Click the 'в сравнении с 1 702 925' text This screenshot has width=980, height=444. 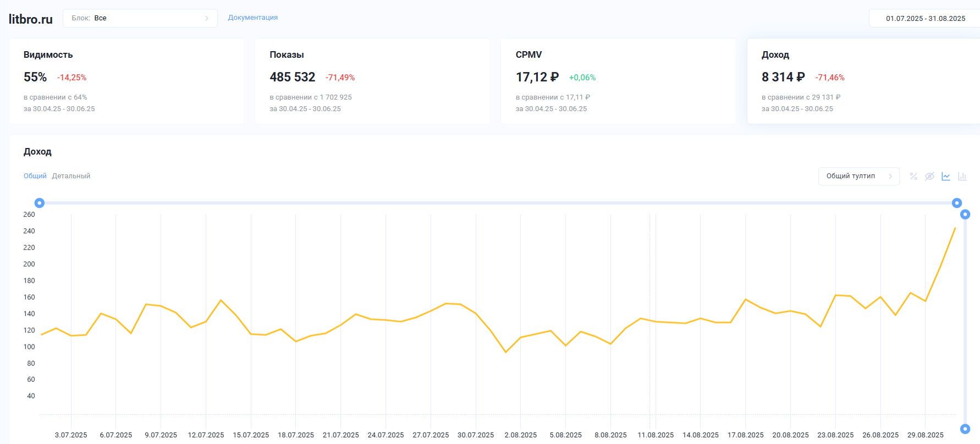tap(311, 97)
